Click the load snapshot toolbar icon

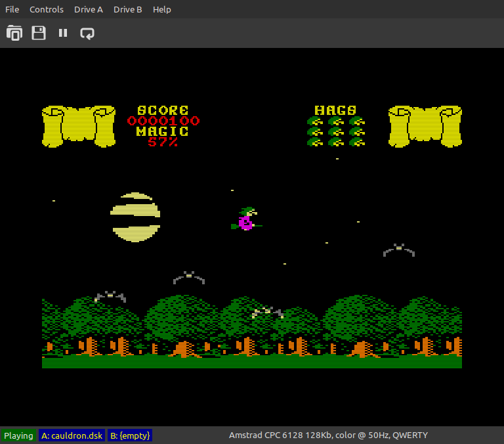pyautogui.click(x=14, y=33)
